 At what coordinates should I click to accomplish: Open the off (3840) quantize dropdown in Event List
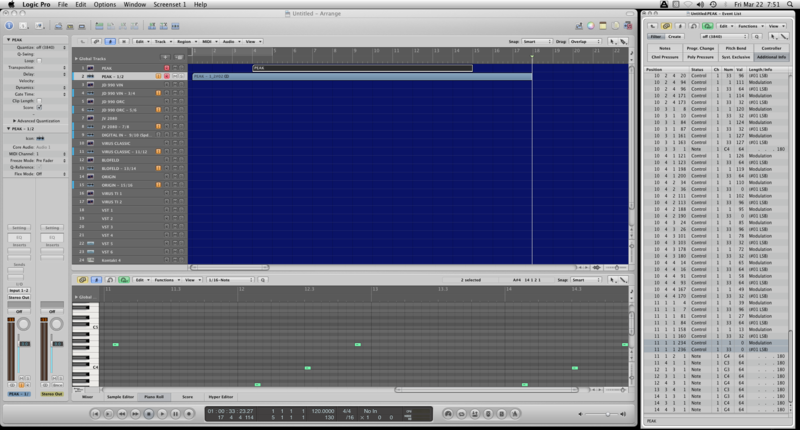click(724, 36)
